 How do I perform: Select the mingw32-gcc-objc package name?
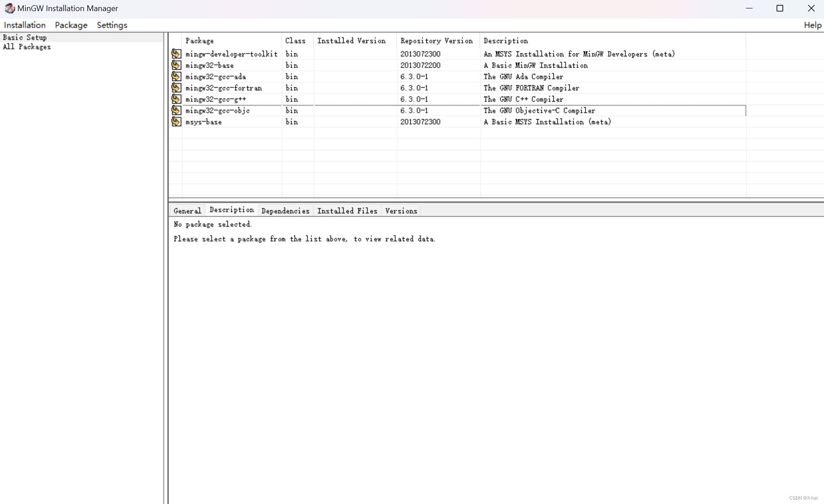(217, 110)
